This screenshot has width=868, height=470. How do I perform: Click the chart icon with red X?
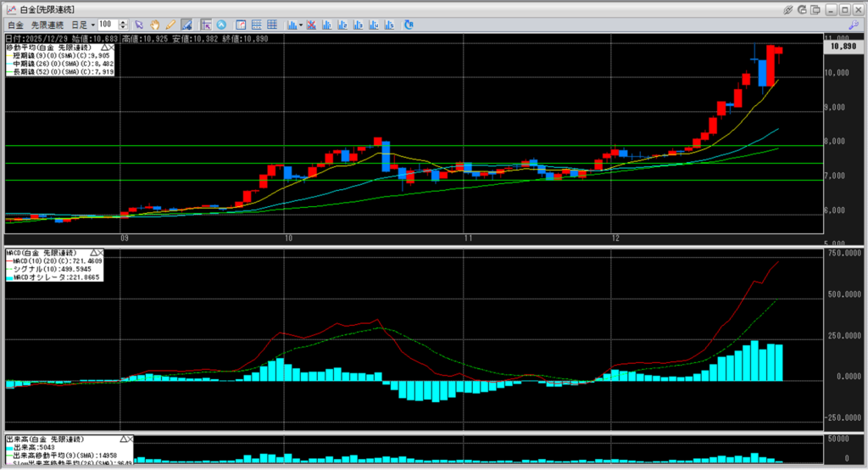313,25
